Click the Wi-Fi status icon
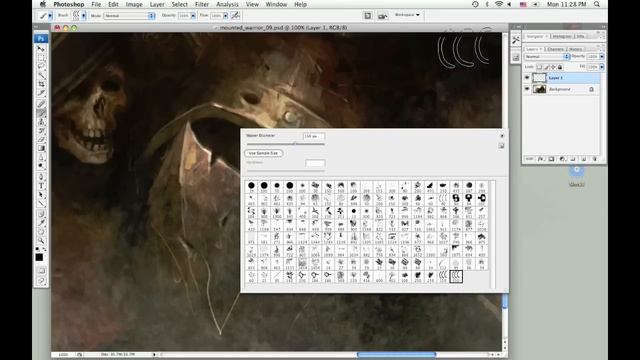 coord(499,4)
